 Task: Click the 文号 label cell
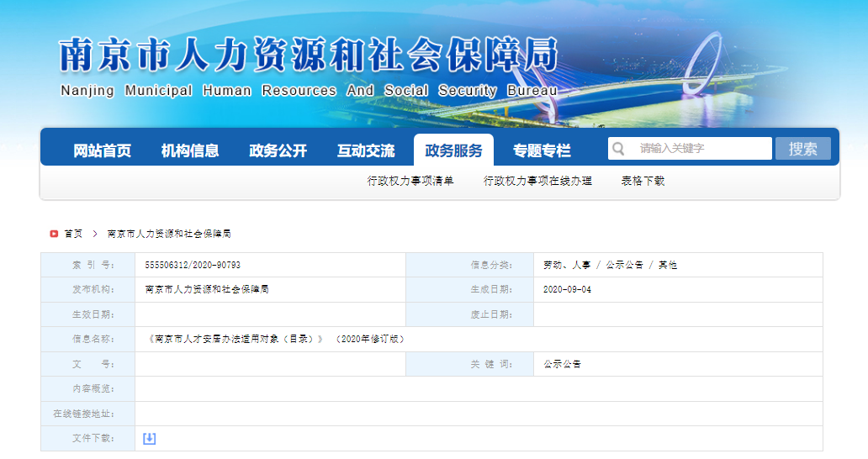point(88,364)
